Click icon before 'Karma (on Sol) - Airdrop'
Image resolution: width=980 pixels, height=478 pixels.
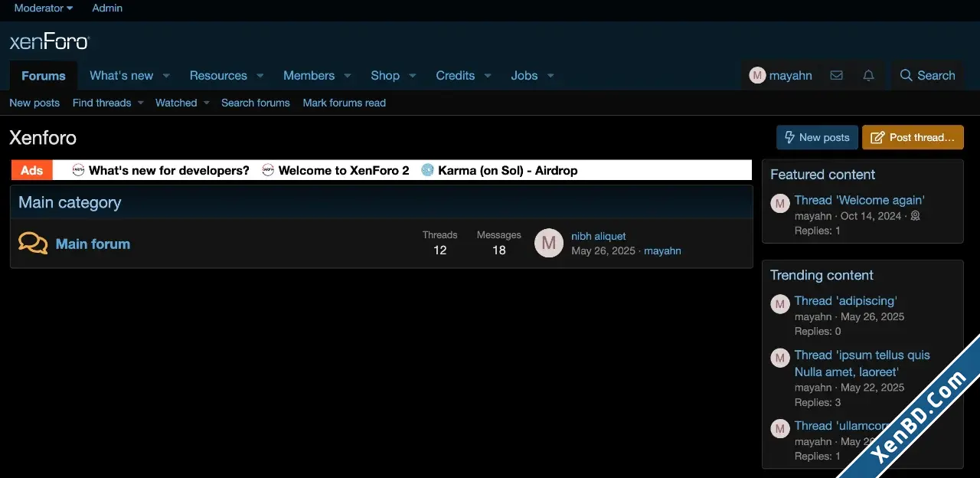[427, 170]
